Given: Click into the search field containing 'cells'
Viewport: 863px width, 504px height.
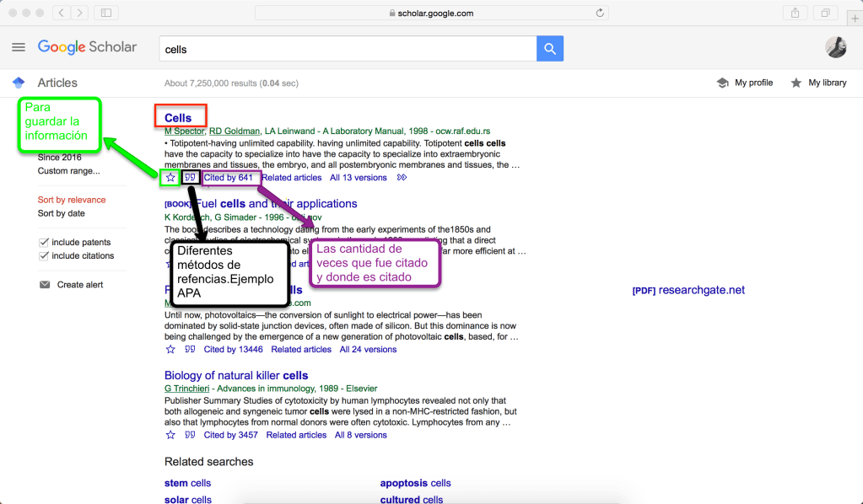Looking at the screenshot, I should tap(346, 49).
